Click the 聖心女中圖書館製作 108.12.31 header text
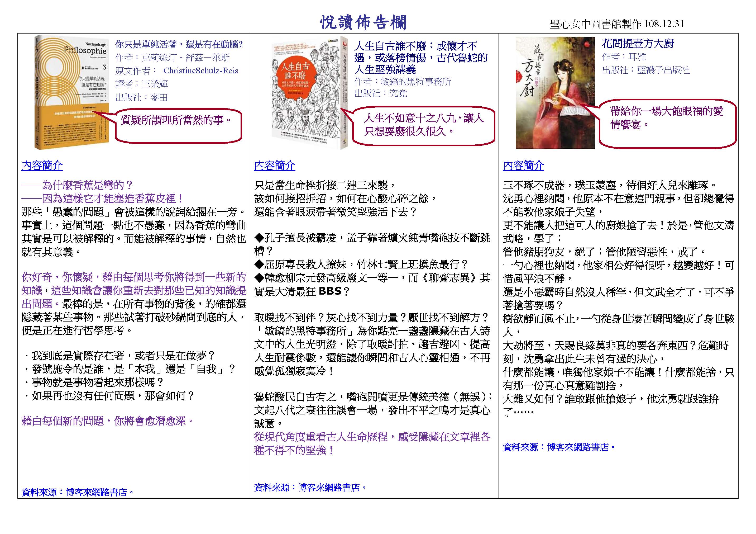756x534 pixels. 617,24
